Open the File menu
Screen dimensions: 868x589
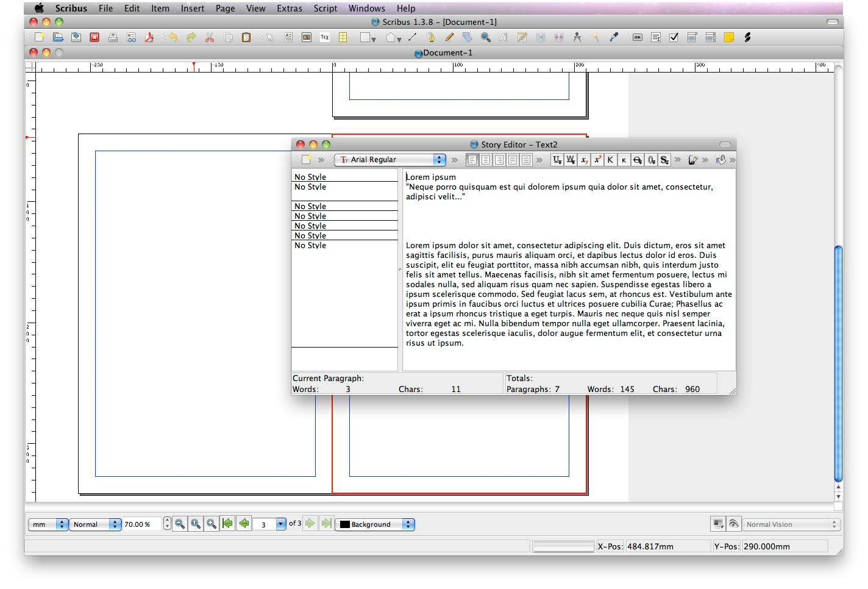point(105,9)
